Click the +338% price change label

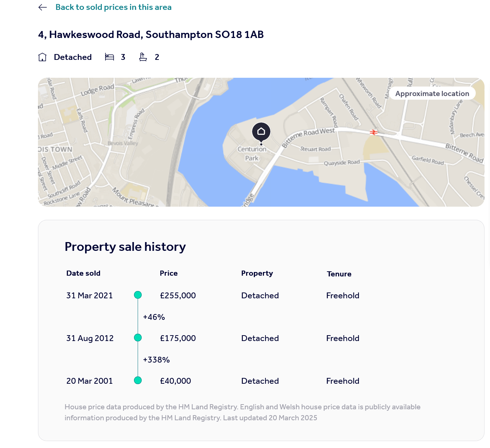(x=156, y=360)
